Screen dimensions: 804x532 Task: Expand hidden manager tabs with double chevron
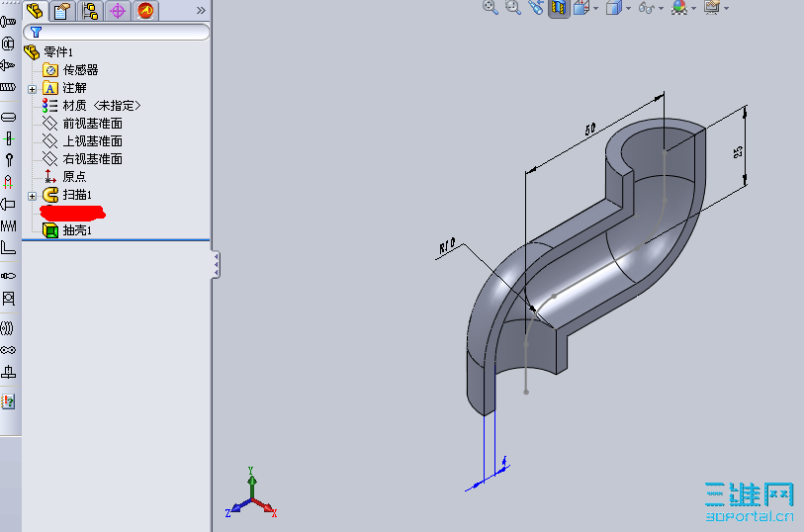(x=201, y=10)
